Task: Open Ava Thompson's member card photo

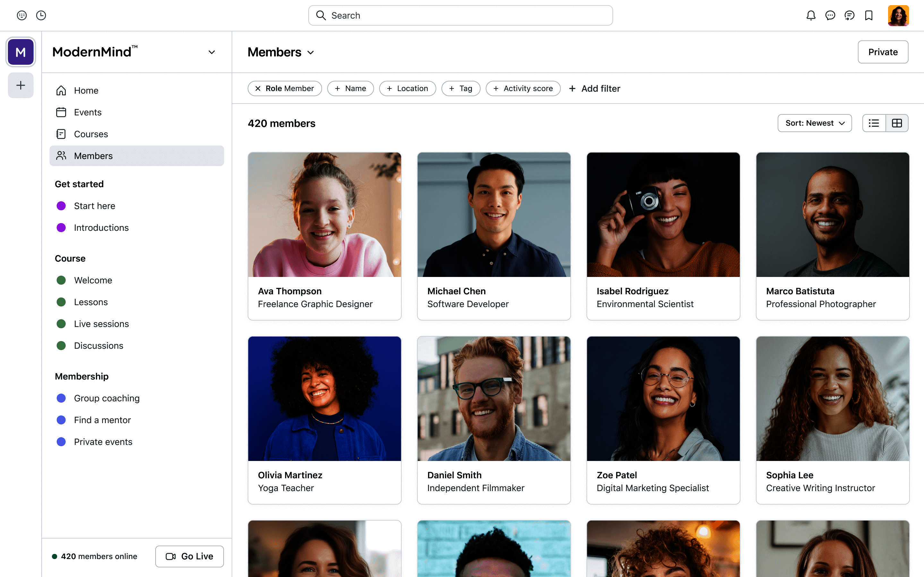Action: [x=324, y=214]
